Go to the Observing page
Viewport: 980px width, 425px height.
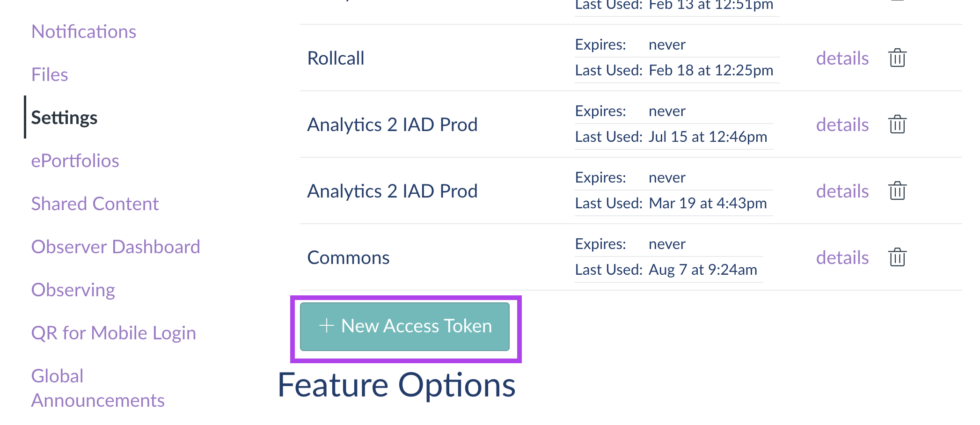(x=73, y=290)
